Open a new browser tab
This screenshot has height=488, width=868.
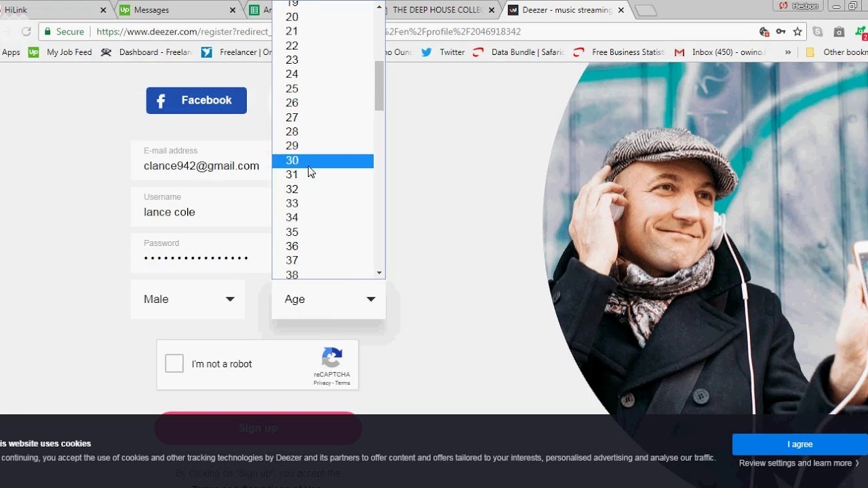click(646, 10)
